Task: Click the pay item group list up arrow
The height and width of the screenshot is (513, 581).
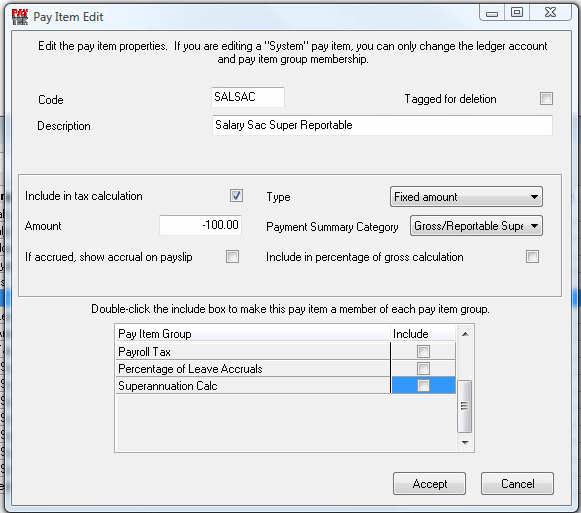Action: point(465,334)
